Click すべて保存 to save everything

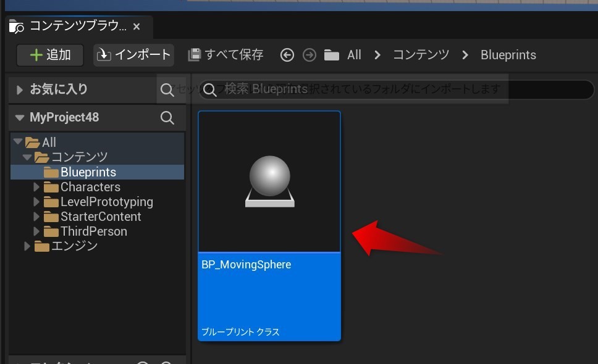tap(225, 55)
